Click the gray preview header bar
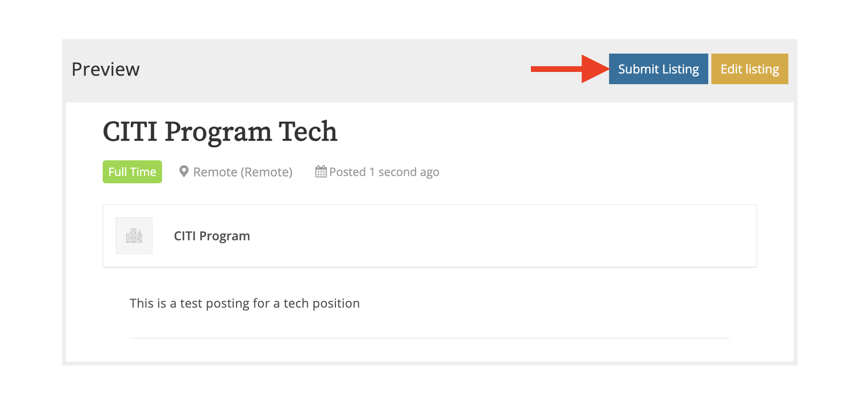 click(x=345, y=69)
